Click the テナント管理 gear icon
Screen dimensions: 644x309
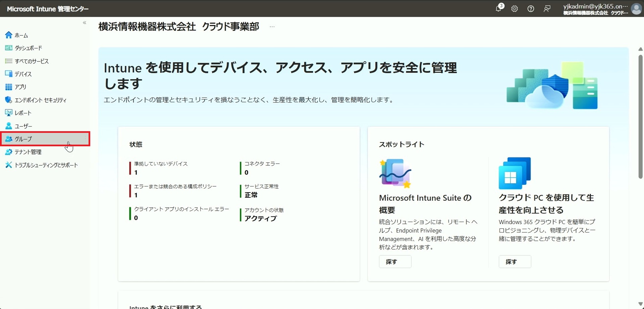click(9, 152)
